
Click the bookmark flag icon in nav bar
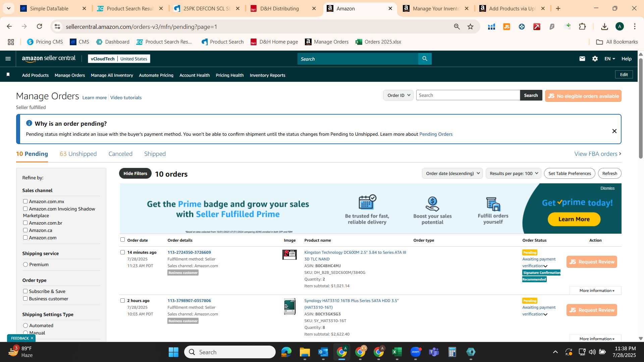click(x=8, y=74)
